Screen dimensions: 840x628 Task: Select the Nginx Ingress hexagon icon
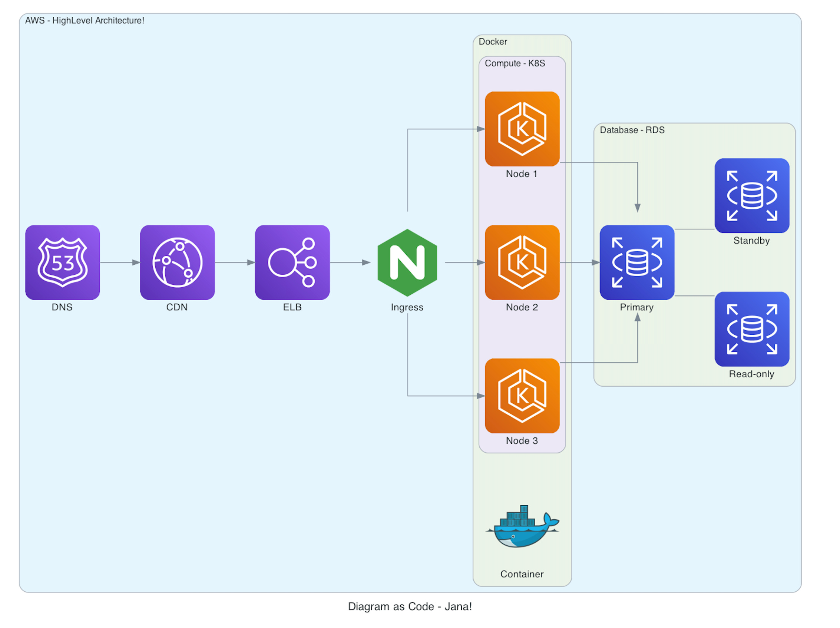407,262
